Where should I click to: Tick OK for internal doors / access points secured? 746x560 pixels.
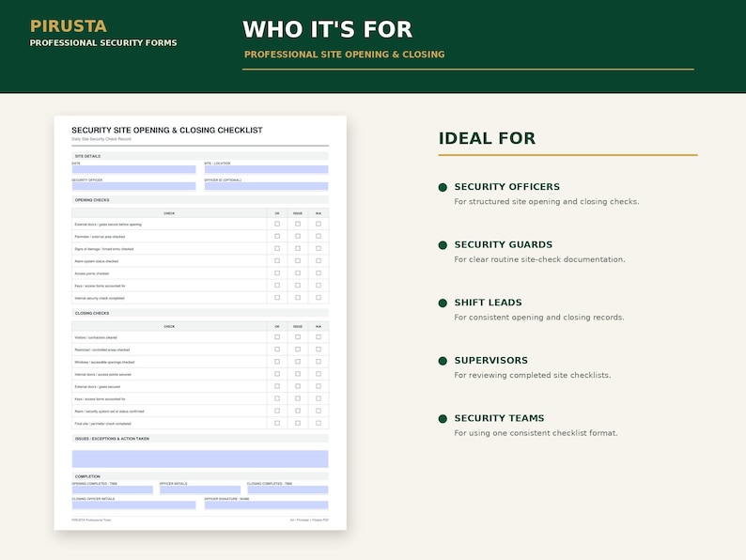point(277,374)
